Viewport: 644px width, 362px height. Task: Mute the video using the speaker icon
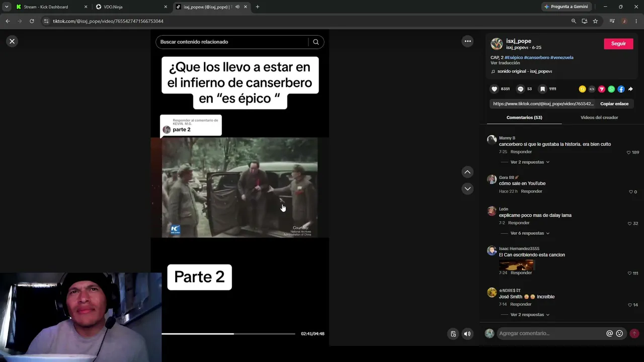[x=467, y=333]
